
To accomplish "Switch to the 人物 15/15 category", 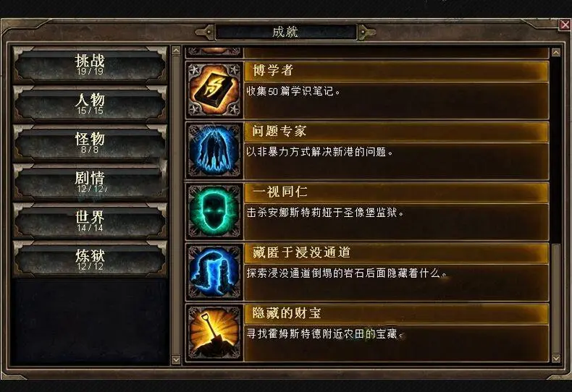I will [x=90, y=103].
